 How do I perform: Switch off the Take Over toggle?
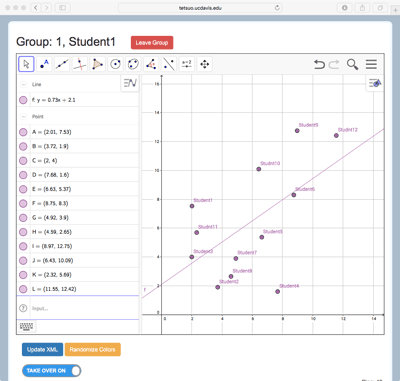pyautogui.click(x=52, y=371)
